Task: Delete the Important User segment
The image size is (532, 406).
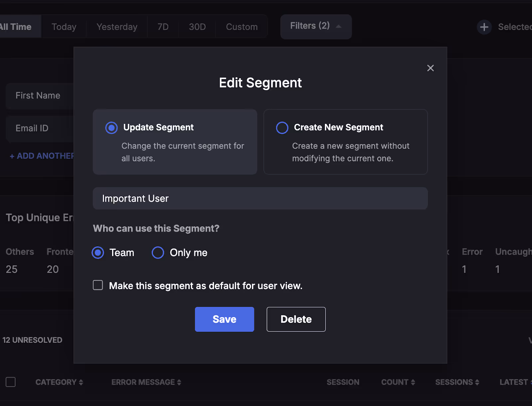Action: click(296, 319)
